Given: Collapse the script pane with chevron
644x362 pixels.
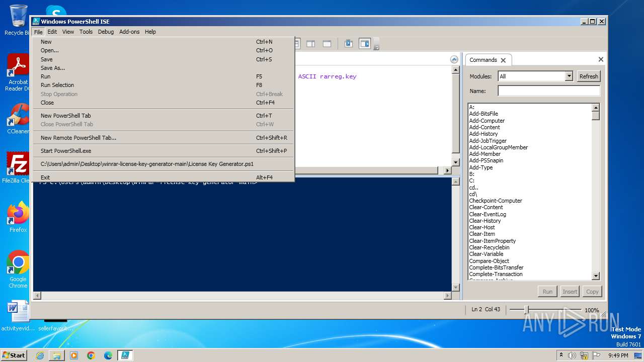Looking at the screenshot, I should (x=454, y=59).
